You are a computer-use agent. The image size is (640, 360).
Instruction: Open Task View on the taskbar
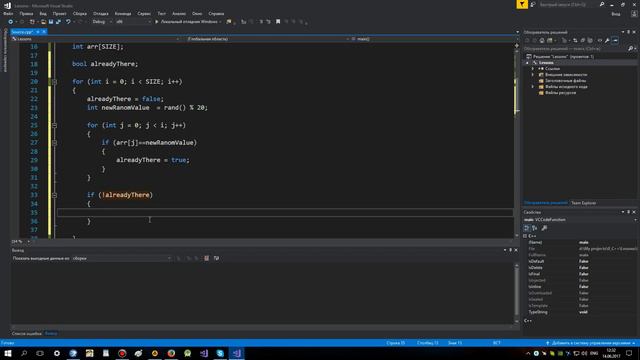40,353
